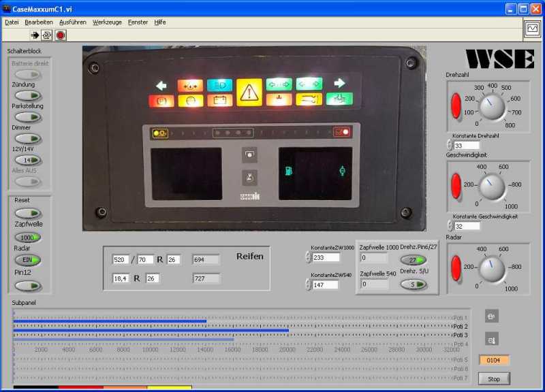This screenshot has width=545, height=392.
Task: Flip the 12V/14V switch showing 14
Action: [x=28, y=160]
